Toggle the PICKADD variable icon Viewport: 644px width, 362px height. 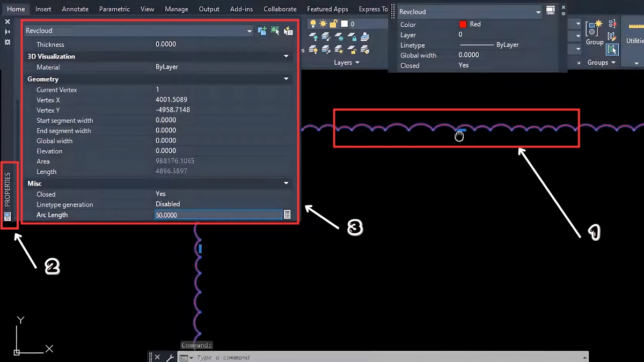point(262,31)
